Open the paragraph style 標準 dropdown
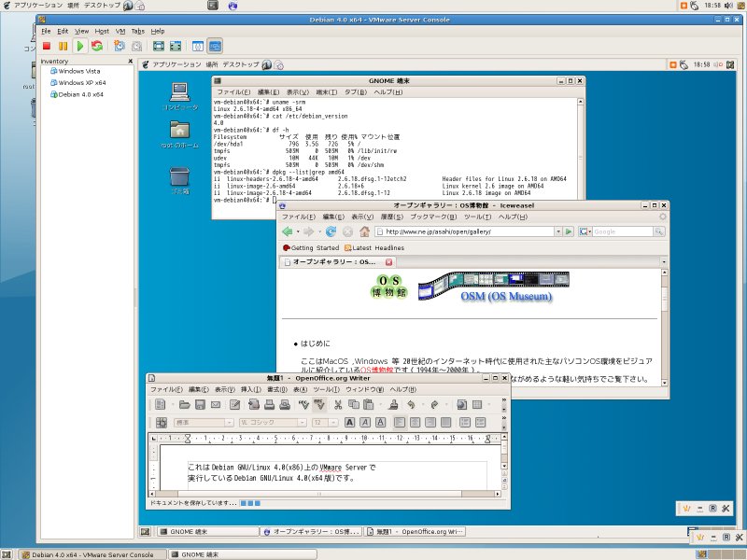 pyautogui.click(x=229, y=423)
